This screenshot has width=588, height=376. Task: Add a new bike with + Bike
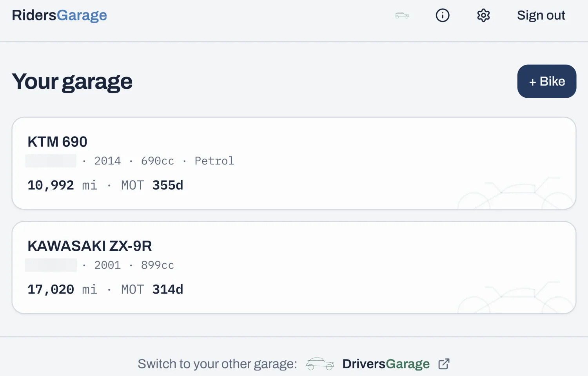(x=547, y=81)
